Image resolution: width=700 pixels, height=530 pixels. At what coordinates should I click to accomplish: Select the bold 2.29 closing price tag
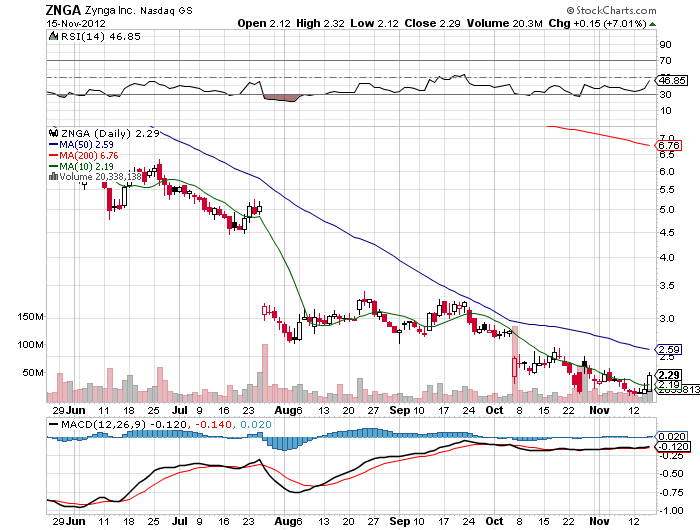coord(668,374)
